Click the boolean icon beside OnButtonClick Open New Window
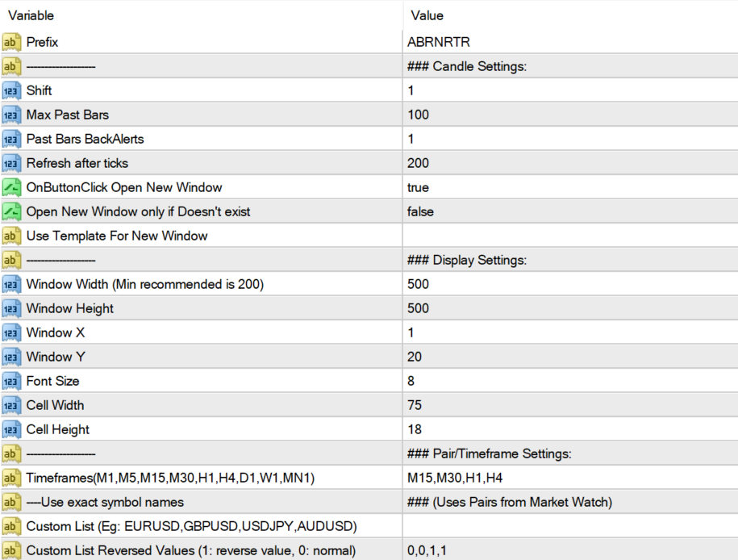Viewport: 738px width, 560px height. tap(11, 187)
